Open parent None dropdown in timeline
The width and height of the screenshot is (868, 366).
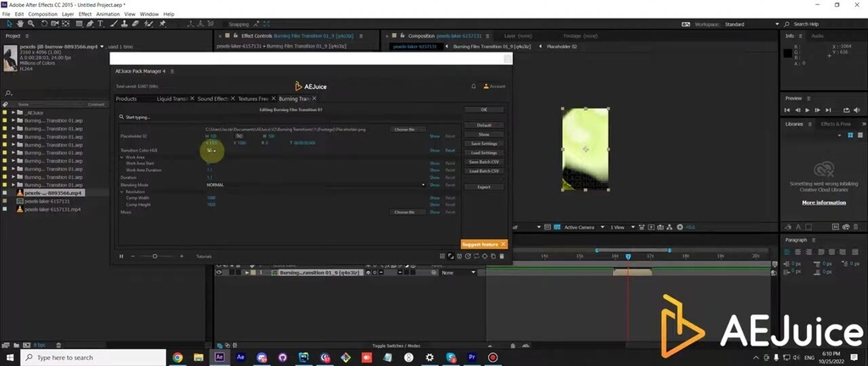tap(458, 273)
